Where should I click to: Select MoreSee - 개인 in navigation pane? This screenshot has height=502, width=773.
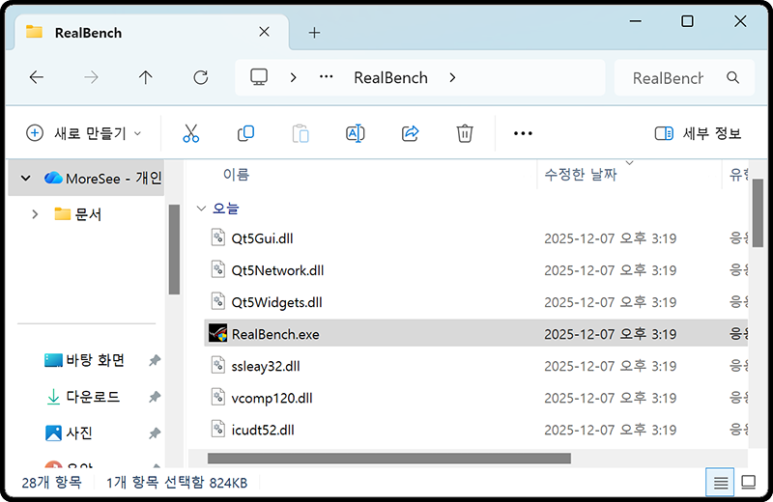(86, 178)
